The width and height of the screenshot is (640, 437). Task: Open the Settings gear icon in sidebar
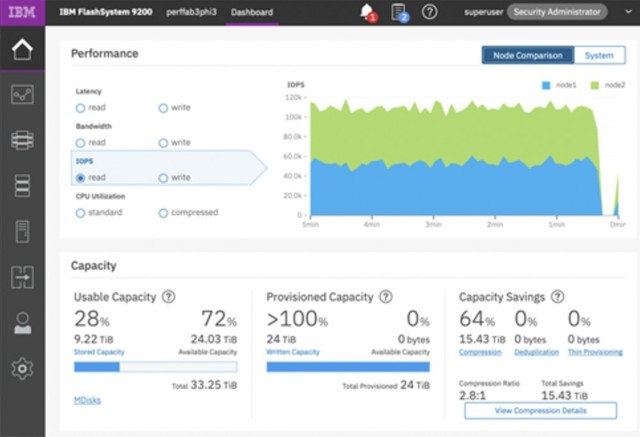tap(22, 369)
